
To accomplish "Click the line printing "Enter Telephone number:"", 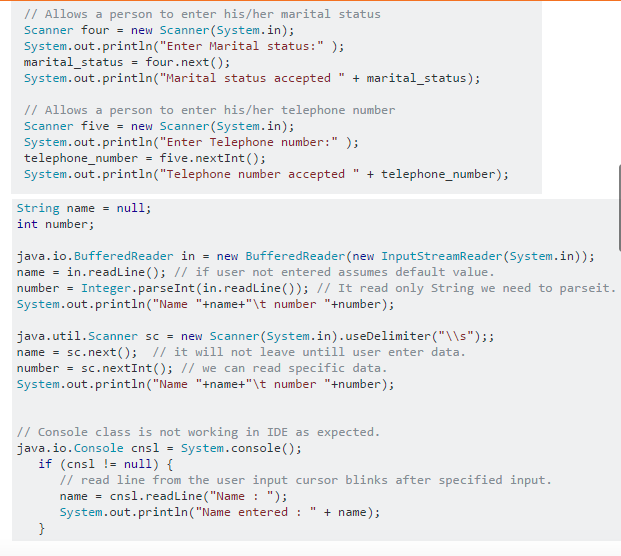I will pos(191,142).
